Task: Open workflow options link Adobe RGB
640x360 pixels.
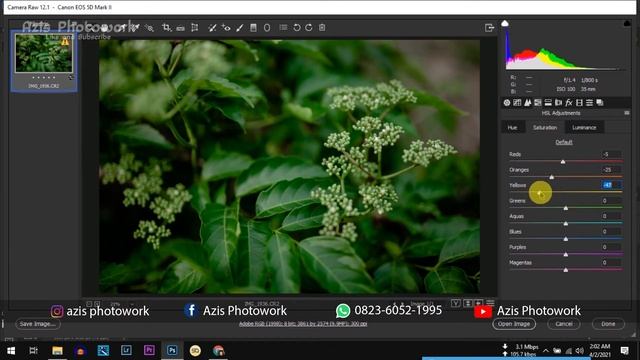Action: [x=303, y=324]
